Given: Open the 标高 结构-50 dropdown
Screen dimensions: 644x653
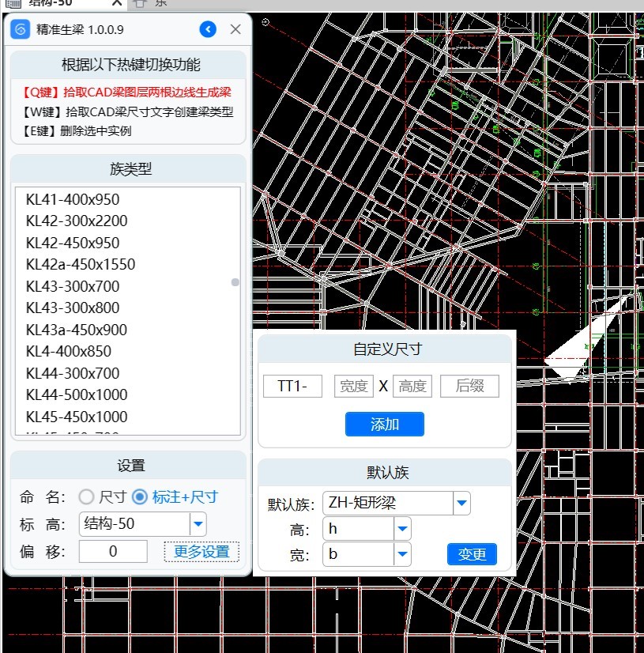Looking at the screenshot, I should 198,523.
